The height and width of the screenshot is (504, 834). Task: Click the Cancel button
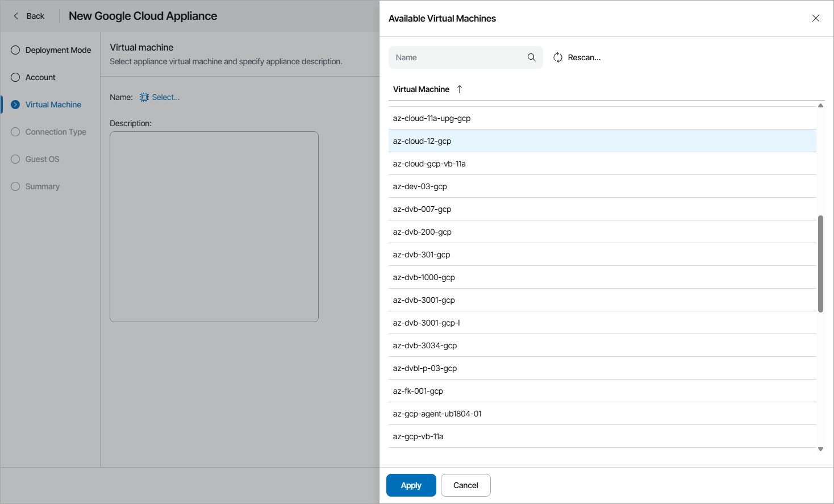pos(465,485)
